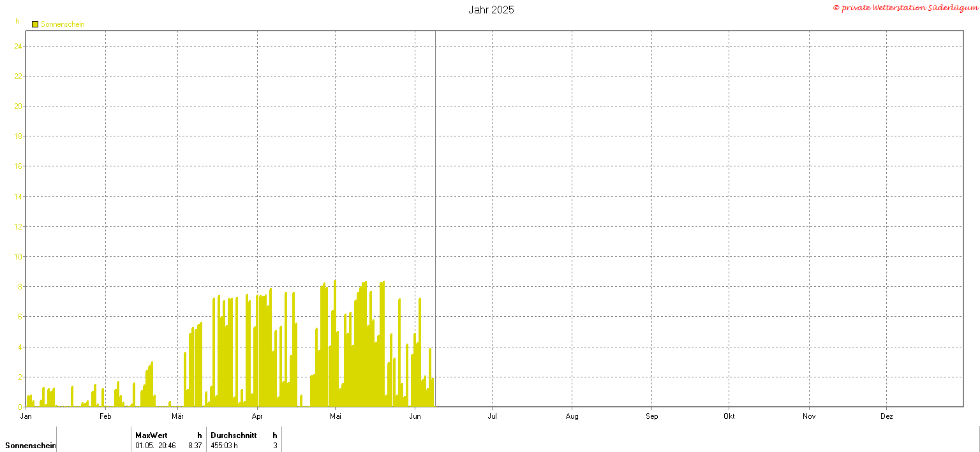Click the y-axis value 8
The width and height of the screenshot is (980, 452).
click(20, 286)
